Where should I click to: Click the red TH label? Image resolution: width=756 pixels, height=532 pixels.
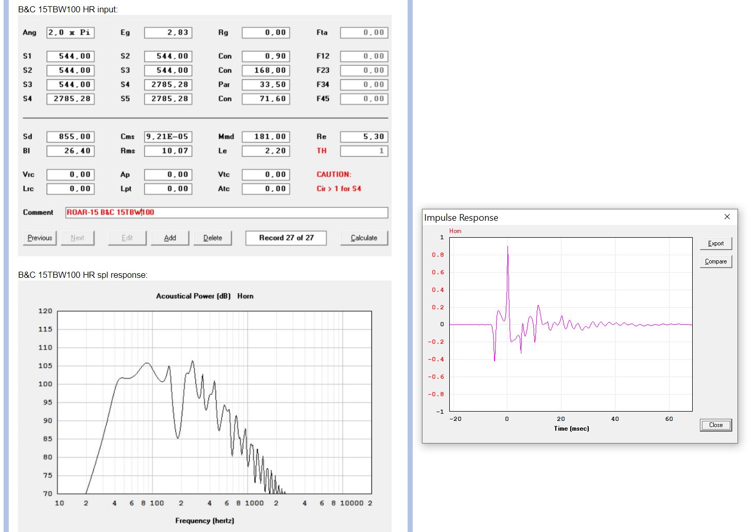322,151
